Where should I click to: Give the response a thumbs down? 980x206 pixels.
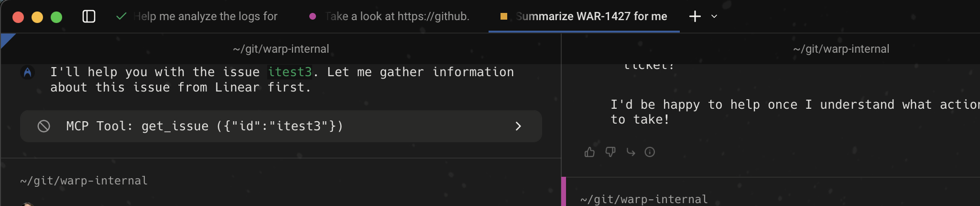pos(610,152)
